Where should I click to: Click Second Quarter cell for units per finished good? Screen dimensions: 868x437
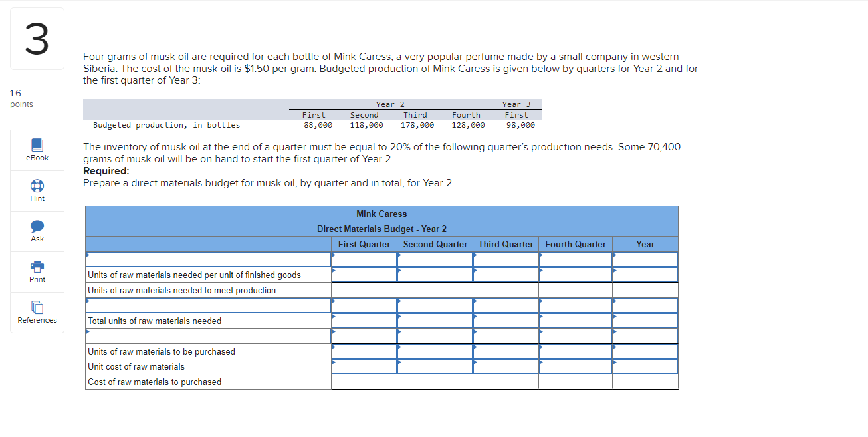click(435, 275)
